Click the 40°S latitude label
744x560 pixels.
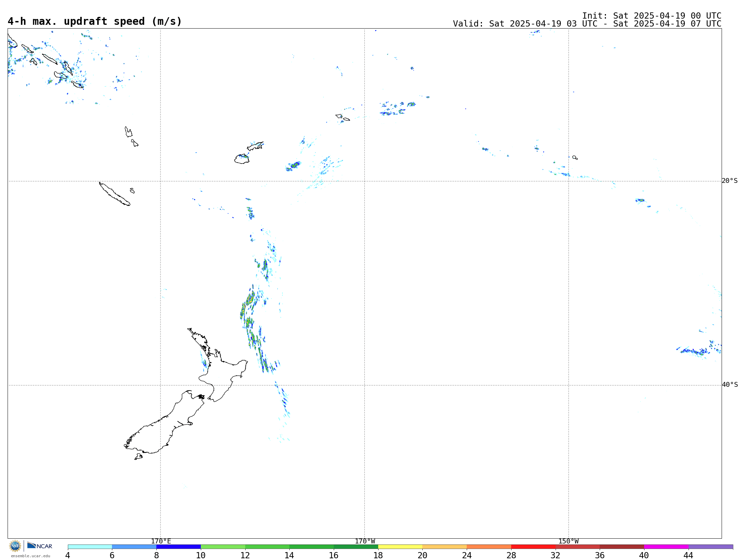[x=730, y=385]
